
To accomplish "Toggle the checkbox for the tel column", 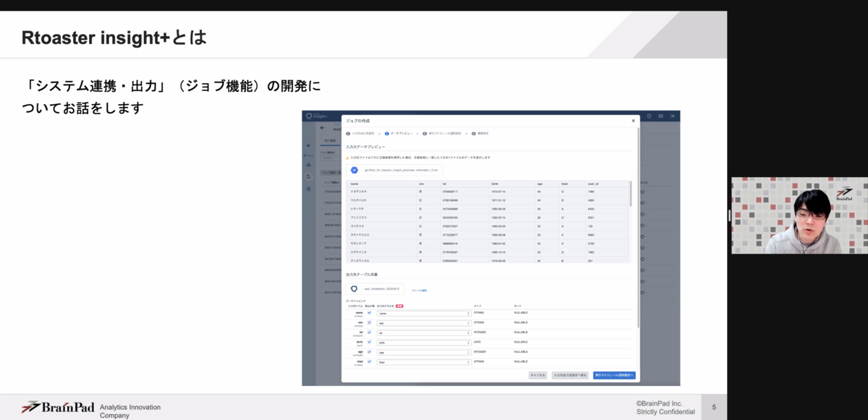I will [369, 333].
